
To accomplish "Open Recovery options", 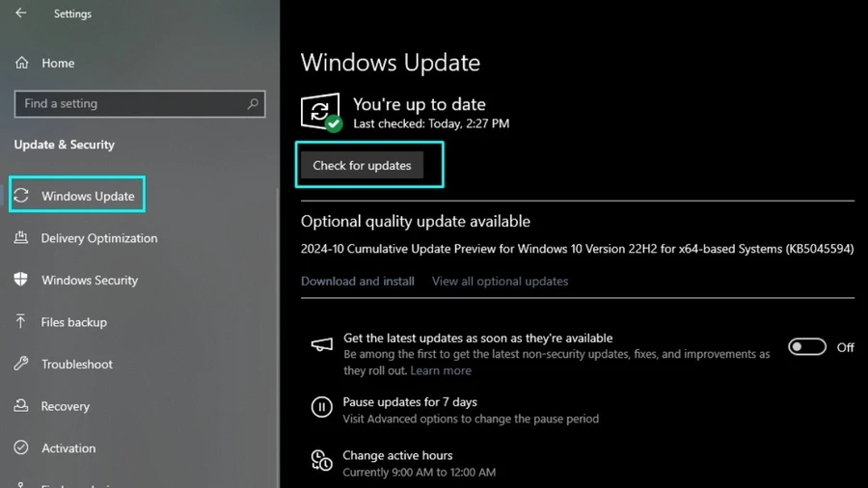I will (66, 406).
